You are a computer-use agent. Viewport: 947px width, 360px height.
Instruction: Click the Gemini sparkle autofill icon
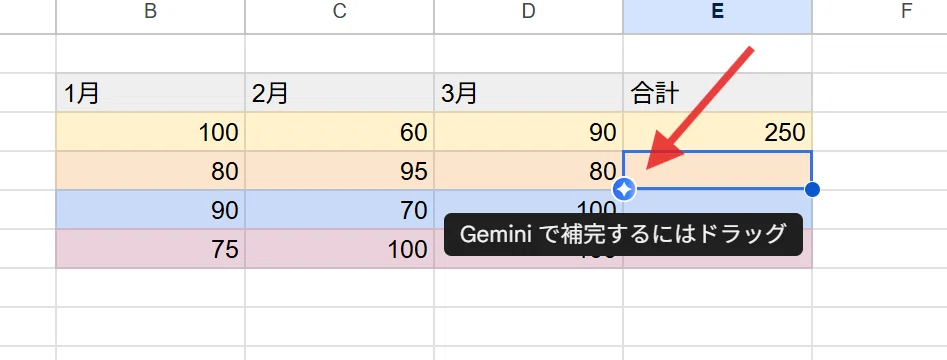624,190
